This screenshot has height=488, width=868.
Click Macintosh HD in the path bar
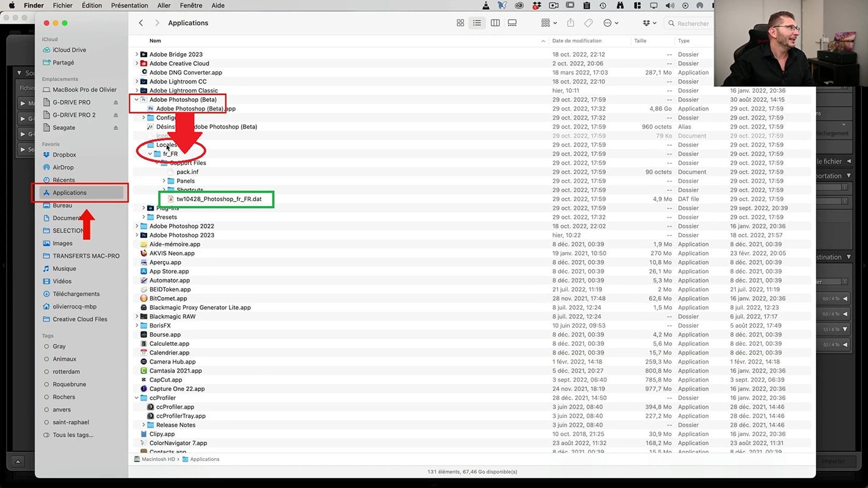coord(155,459)
